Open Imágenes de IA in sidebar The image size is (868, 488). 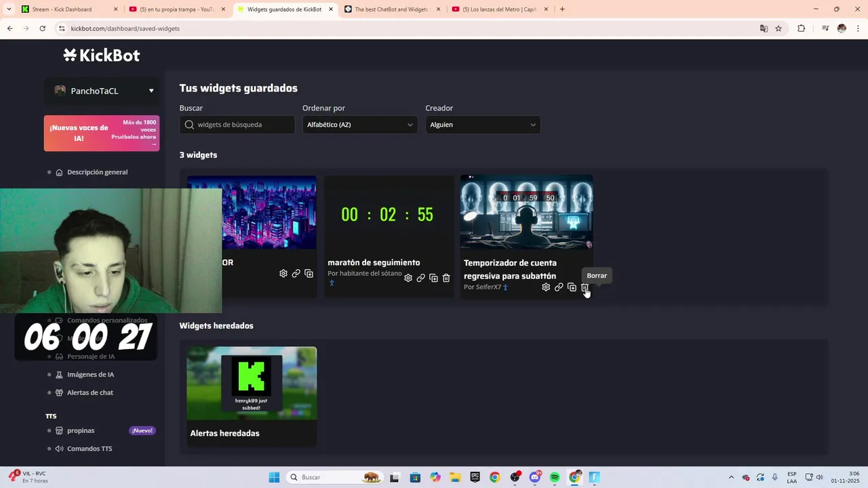90,374
